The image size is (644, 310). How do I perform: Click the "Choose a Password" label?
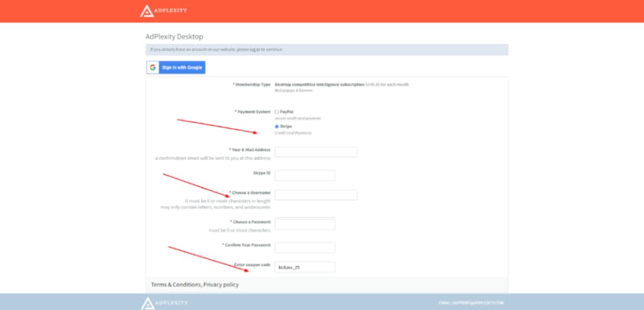coord(250,222)
